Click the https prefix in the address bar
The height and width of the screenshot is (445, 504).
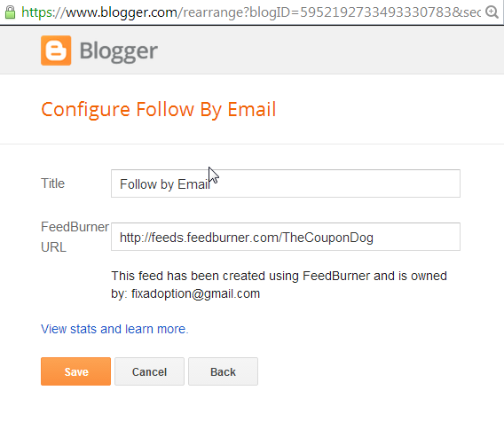[36, 12]
